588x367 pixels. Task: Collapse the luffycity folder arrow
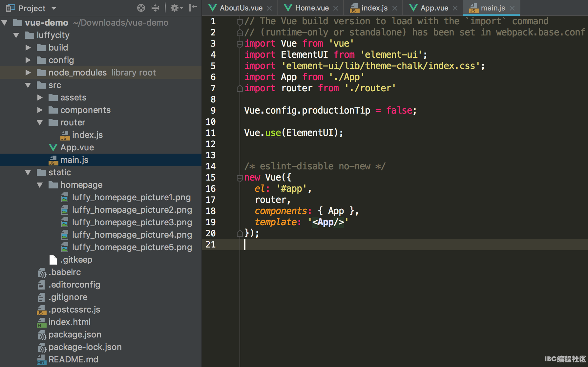(x=16, y=35)
